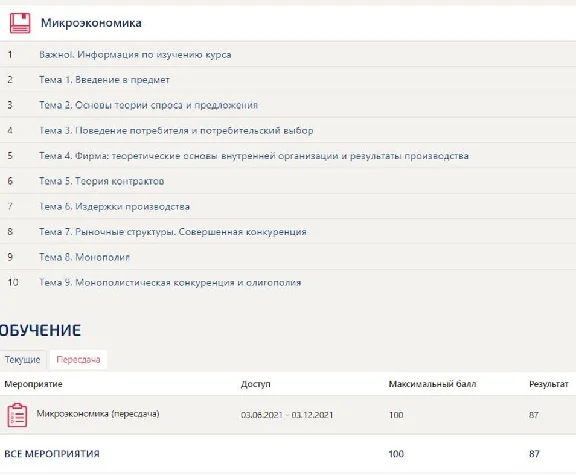Viewport: 576px width, 475px height.
Task: Click the Результат column header
Action: [x=549, y=384]
